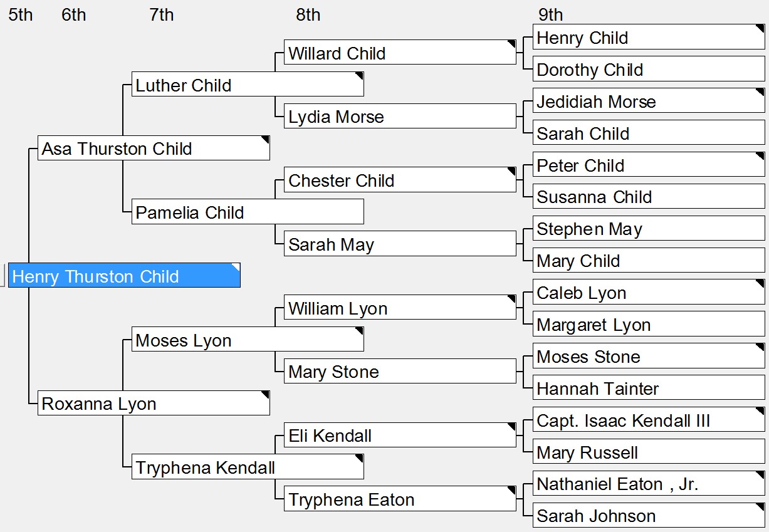The width and height of the screenshot is (769, 532).
Task: Click the corner marker on Luther Child box
Action: coord(359,76)
